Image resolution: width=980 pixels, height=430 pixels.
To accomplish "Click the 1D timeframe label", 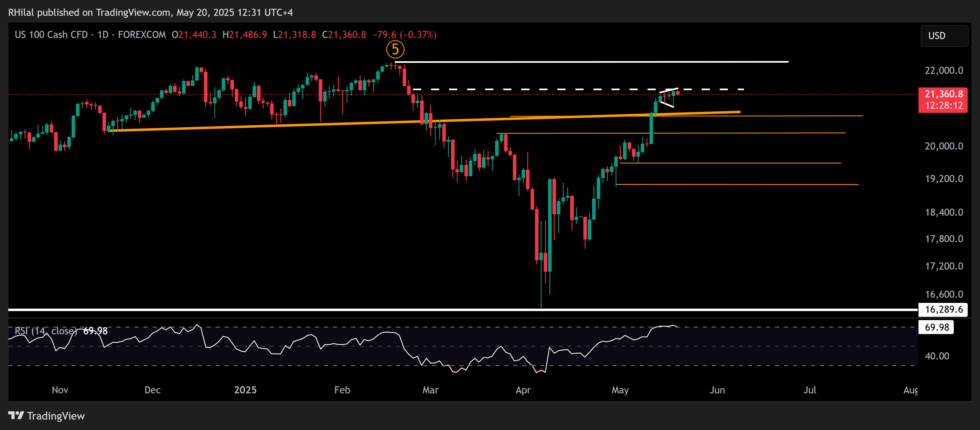I will pos(103,35).
